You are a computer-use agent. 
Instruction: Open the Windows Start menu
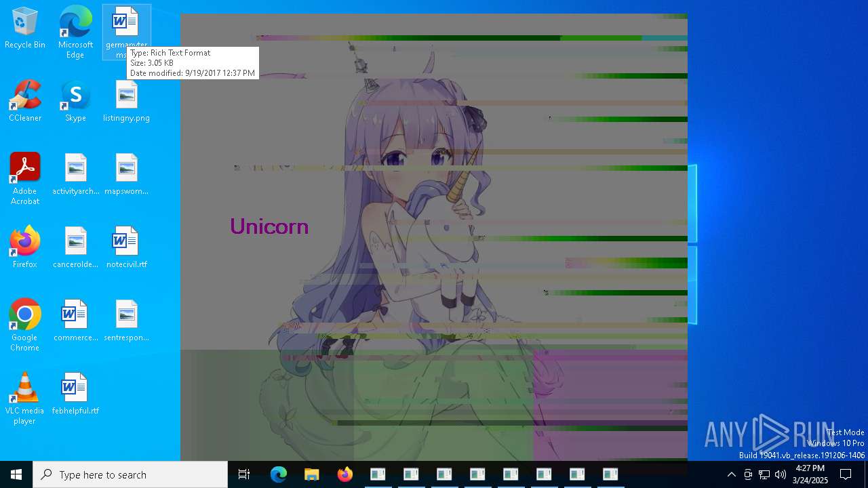click(x=16, y=474)
